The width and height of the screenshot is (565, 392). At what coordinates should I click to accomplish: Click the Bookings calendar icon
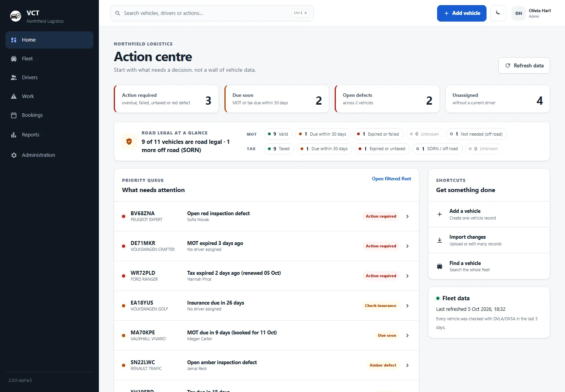[14, 115]
